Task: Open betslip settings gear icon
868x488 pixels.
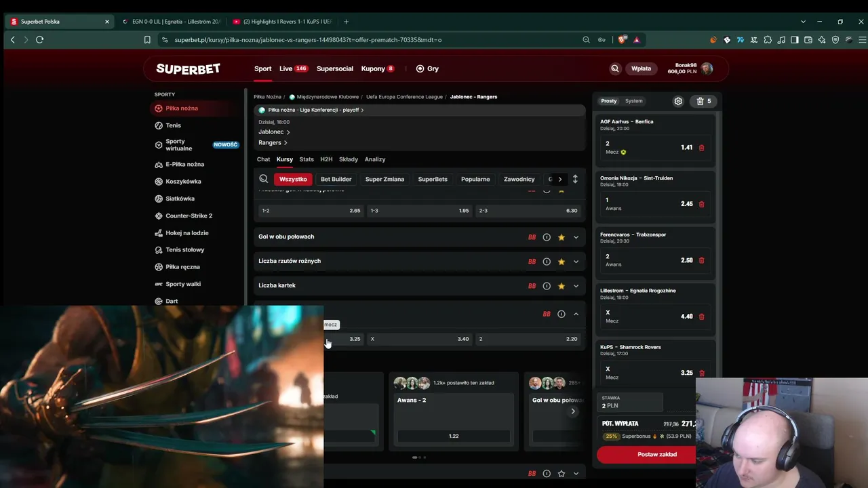Action: click(678, 101)
